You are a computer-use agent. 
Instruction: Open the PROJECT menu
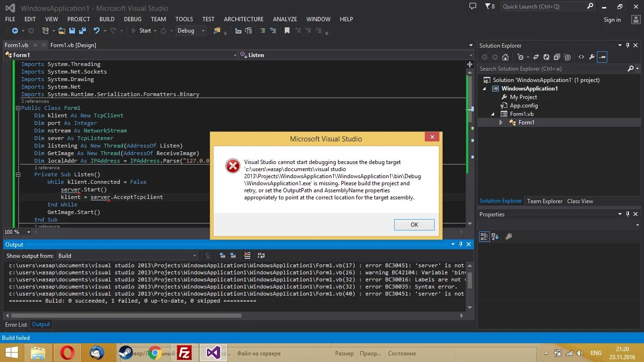78,19
